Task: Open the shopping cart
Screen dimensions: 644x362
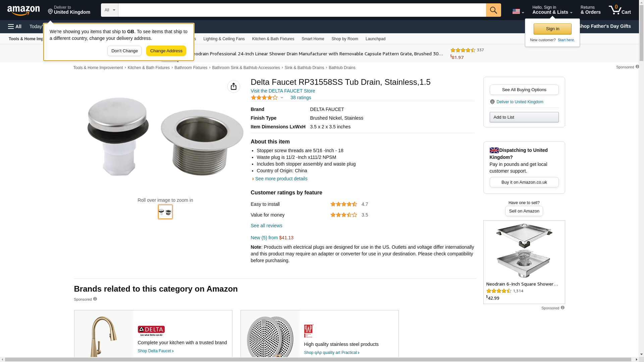Action: tap(620, 10)
